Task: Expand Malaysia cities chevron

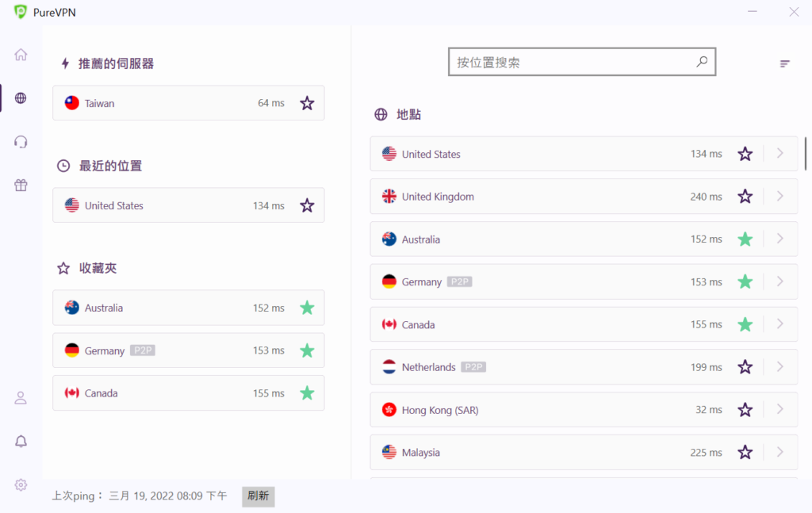Action: 780,452
